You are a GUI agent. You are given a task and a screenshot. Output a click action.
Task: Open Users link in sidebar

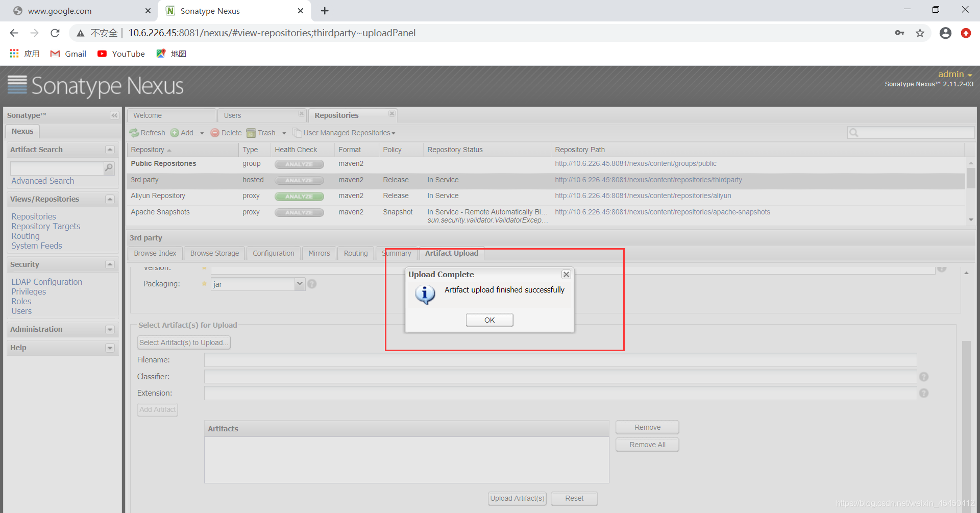[21, 311]
